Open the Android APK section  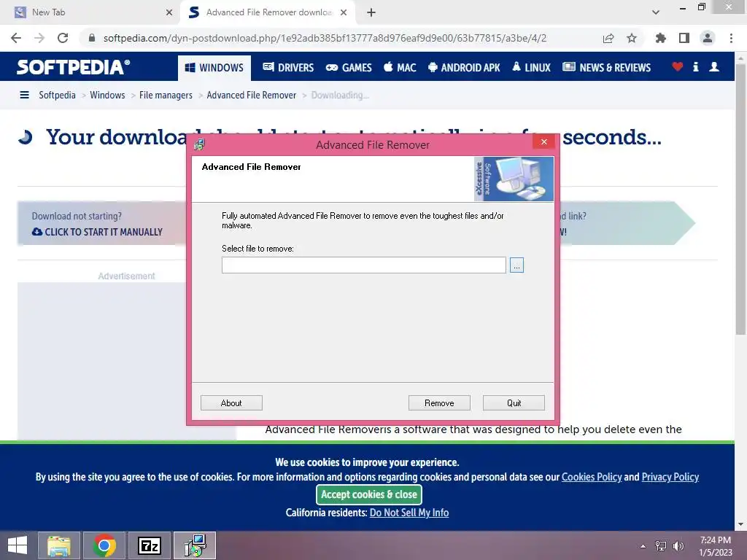(463, 68)
